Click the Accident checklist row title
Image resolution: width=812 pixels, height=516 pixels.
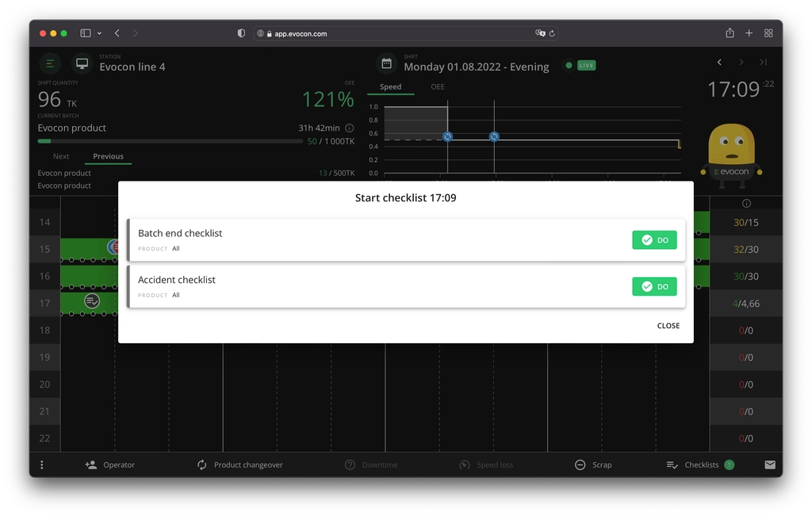tap(177, 280)
